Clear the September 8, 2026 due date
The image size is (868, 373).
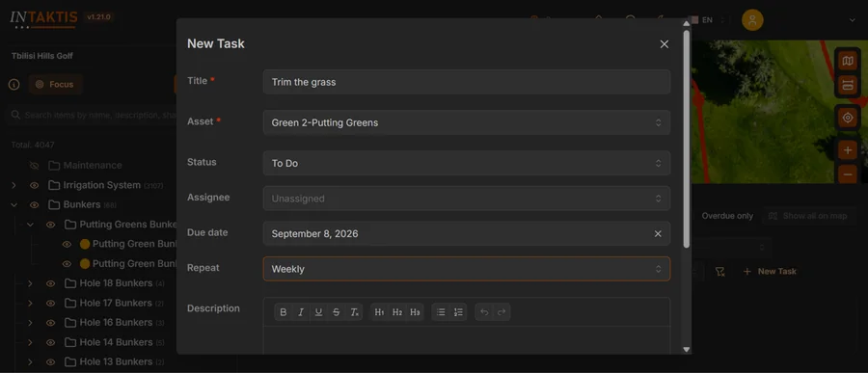tap(658, 233)
